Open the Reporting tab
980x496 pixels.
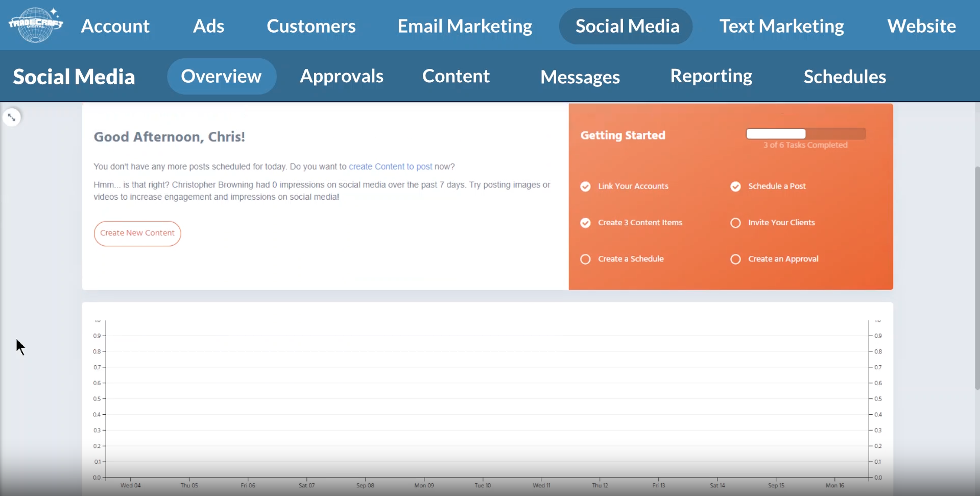(711, 77)
